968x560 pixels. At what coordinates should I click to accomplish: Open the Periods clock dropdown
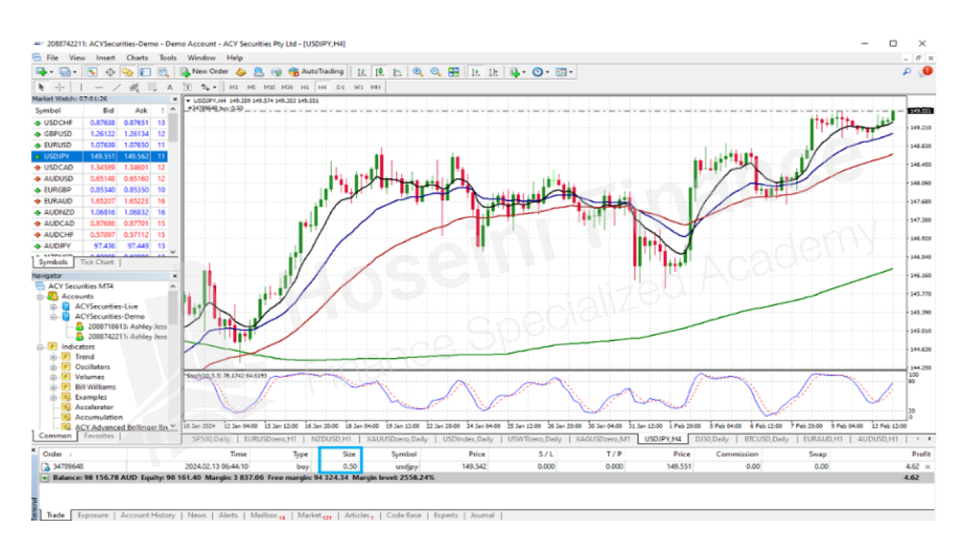(x=539, y=71)
